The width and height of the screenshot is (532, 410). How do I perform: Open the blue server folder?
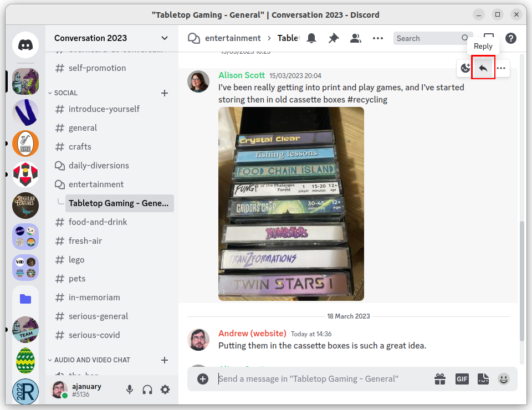tap(25, 299)
